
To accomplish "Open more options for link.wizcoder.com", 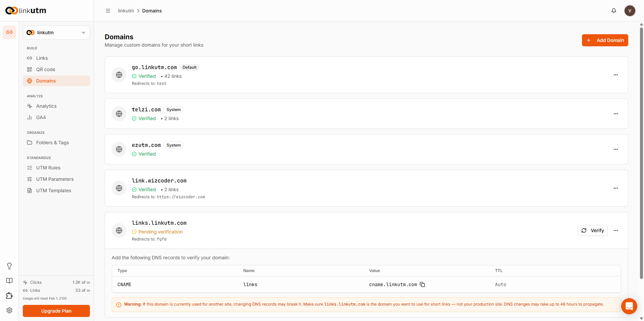I will tap(616, 188).
